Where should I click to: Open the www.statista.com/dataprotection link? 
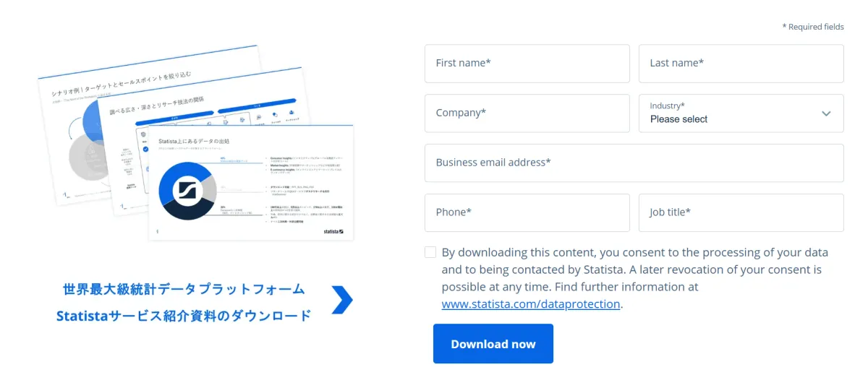(x=531, y=303)
